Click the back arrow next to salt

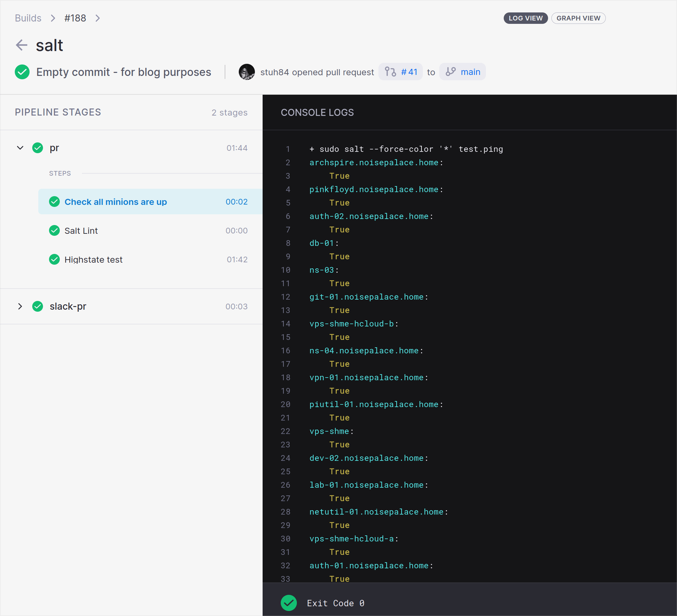(x=21, y=45)
